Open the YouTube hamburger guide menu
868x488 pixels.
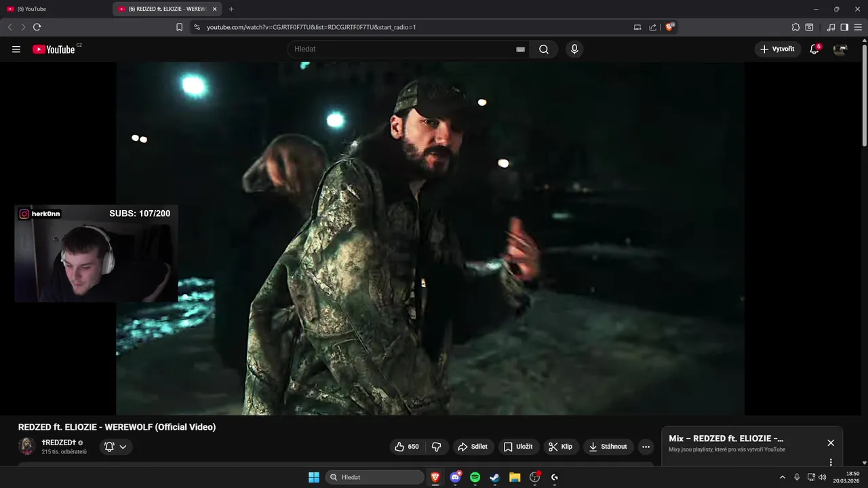pos(16,49)
